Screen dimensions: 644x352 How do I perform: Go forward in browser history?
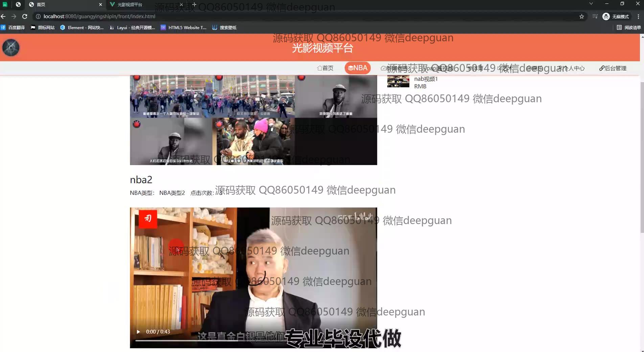[x=14, y=16]
